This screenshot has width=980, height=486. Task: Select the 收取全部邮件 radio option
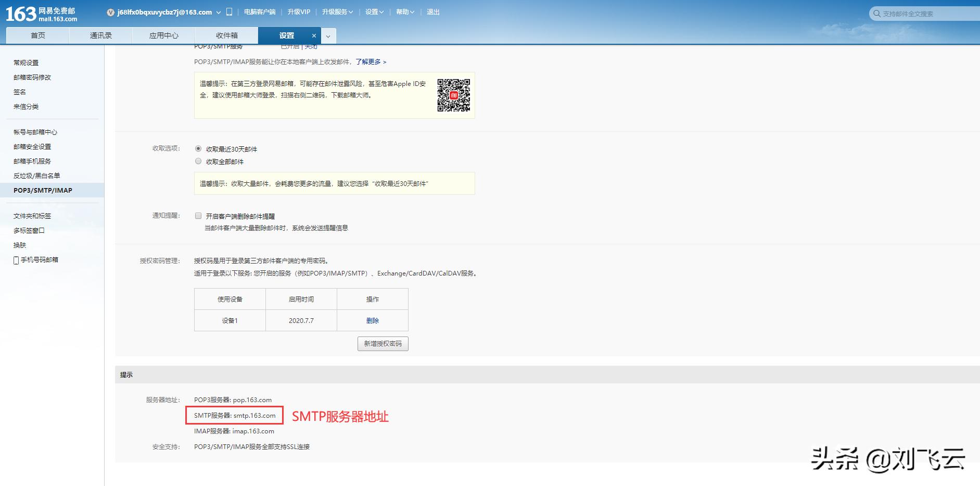click(x=198, y=161)
